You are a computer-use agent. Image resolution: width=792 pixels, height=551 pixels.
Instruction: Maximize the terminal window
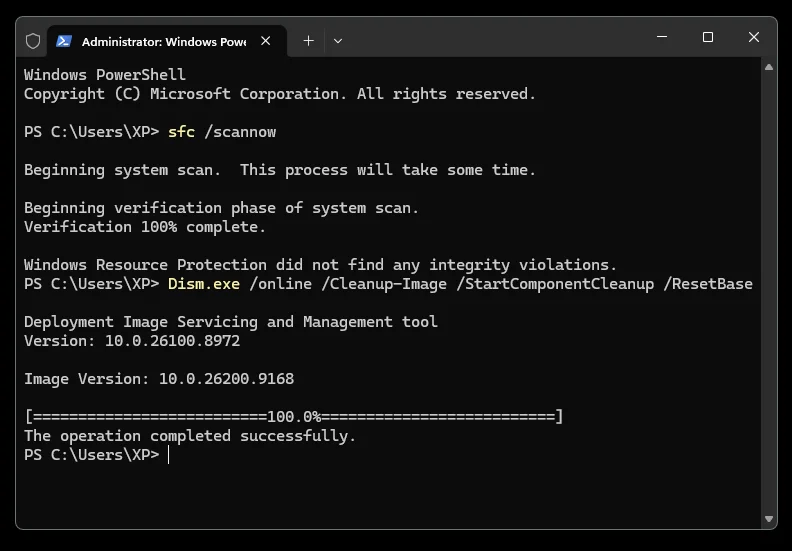click(x=708, y=37)
